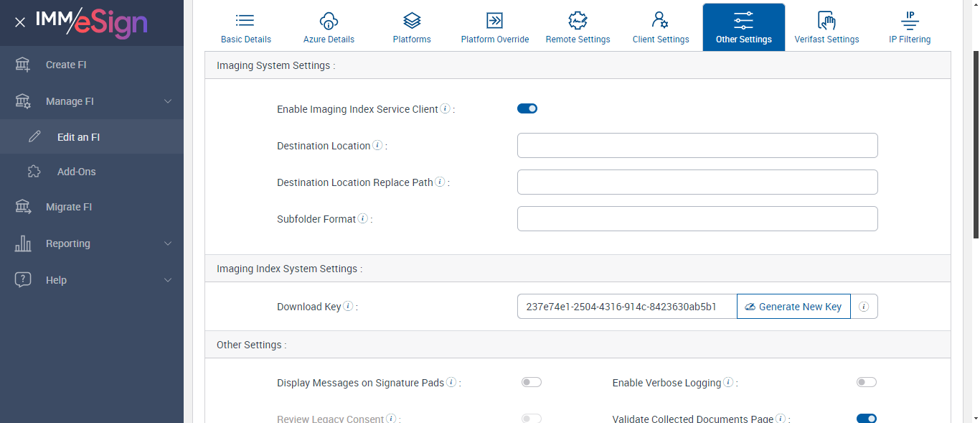Click info icon beside Enable Imaging Index Service Client
Viewport: 980px width, 423px height.
(x=445, y=109)
